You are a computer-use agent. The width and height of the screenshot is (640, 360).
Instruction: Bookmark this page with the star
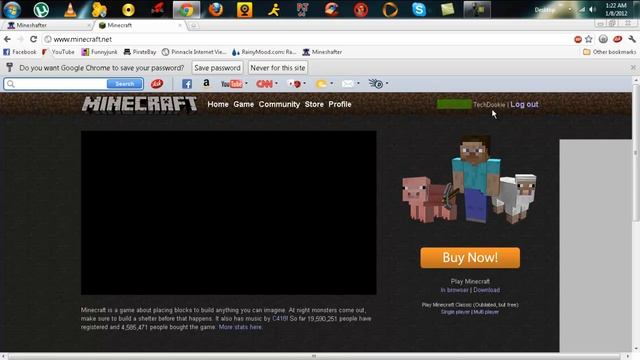point(589,39)
